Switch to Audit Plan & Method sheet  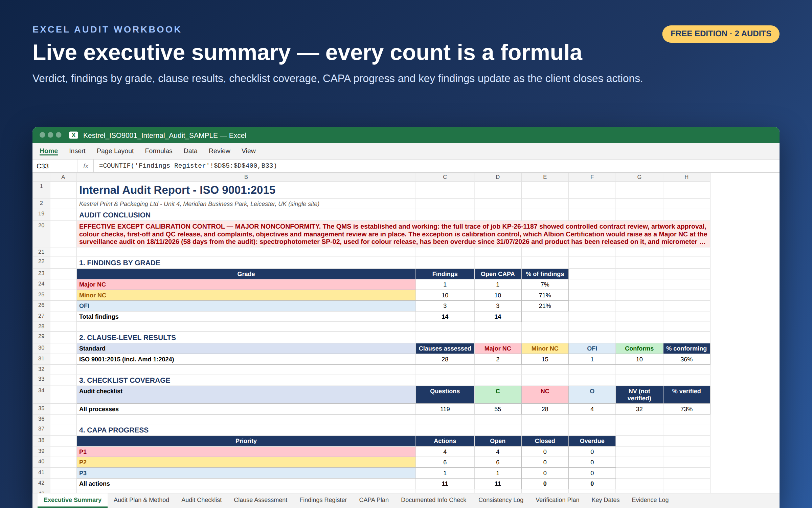coord(141,500)
